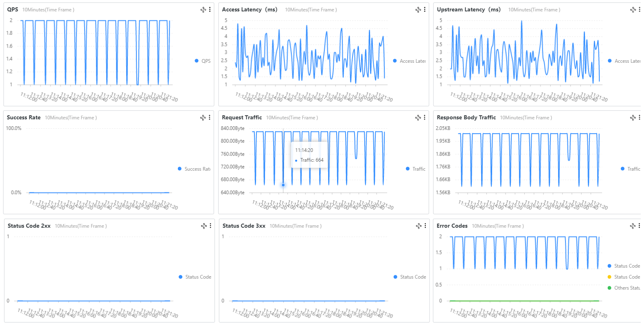Click 840.00Byte axis label in Request Traffic
644x323 pixels.
click(x=232, y=128)
